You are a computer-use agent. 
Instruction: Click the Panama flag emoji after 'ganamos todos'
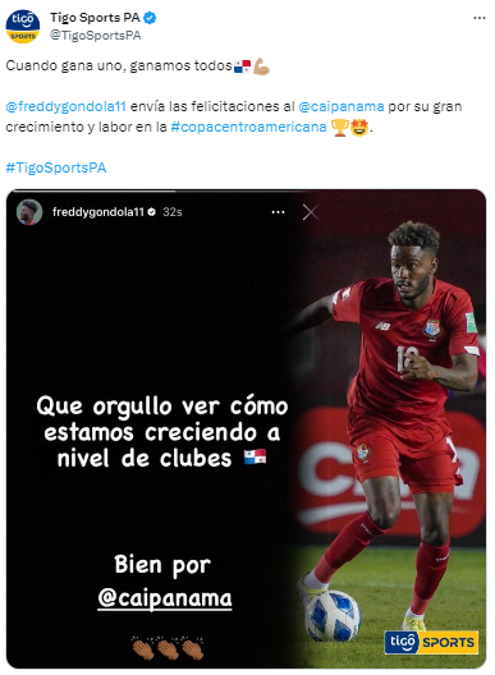(x=242, y=66)
